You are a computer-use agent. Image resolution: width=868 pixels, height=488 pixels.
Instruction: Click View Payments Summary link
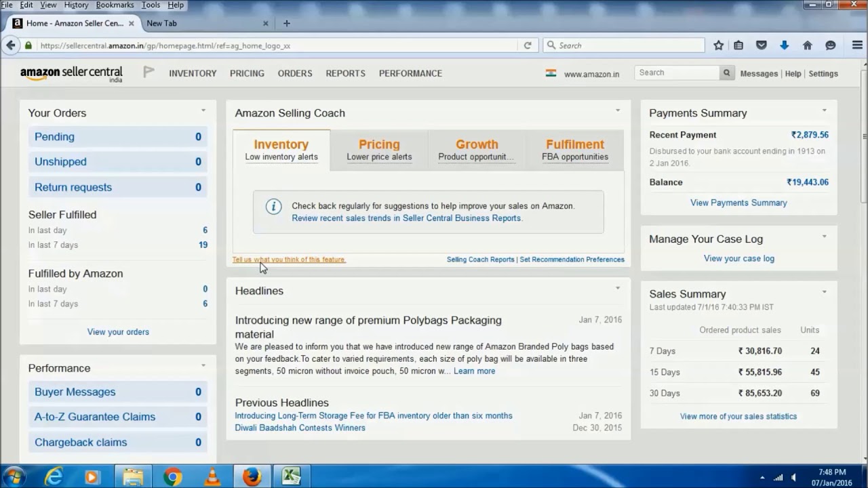738,203
